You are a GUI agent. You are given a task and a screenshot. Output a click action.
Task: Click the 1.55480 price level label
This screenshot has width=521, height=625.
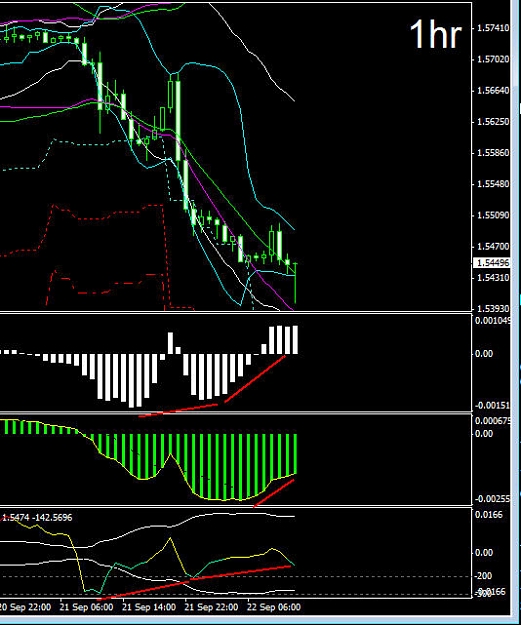(x=493, y=184)
